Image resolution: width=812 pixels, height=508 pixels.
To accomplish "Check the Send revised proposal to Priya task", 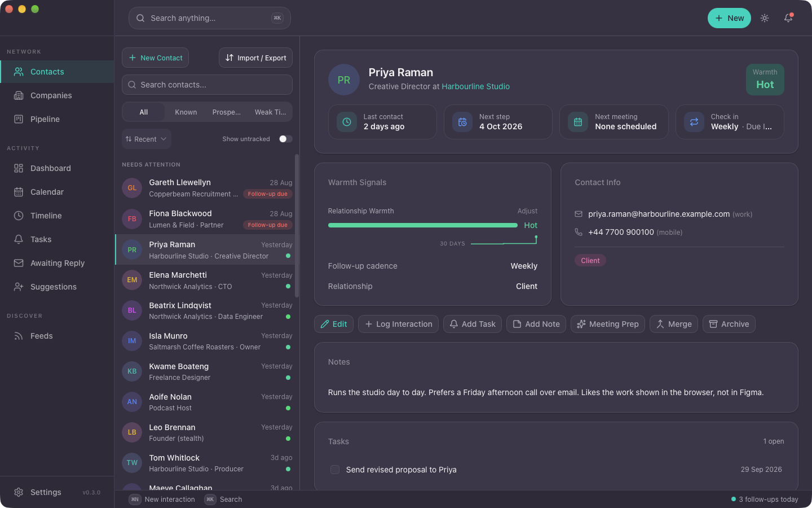I will point(335,470).
